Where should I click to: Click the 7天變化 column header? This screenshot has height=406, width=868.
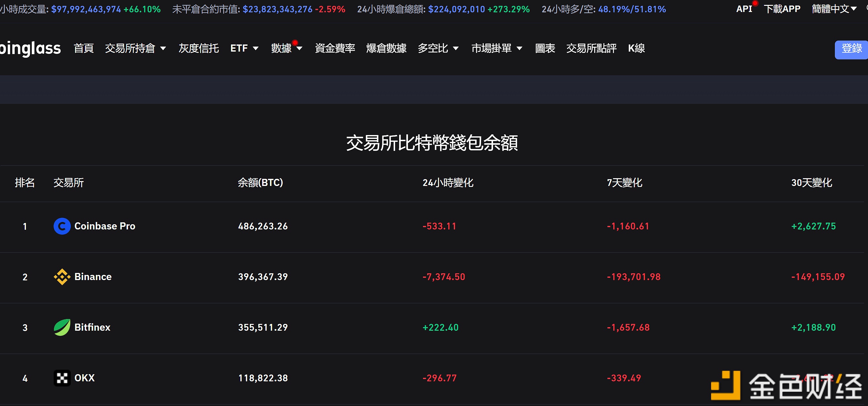point(624,183)
